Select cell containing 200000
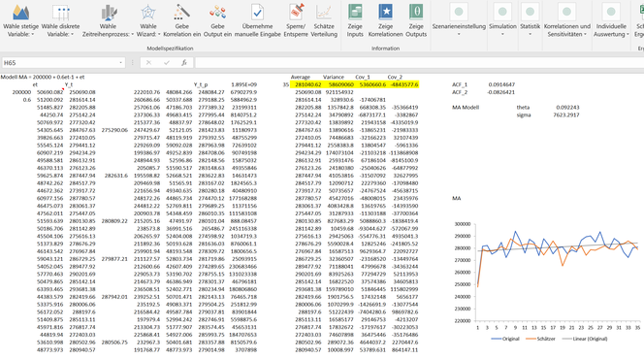 tap(21, 92)
